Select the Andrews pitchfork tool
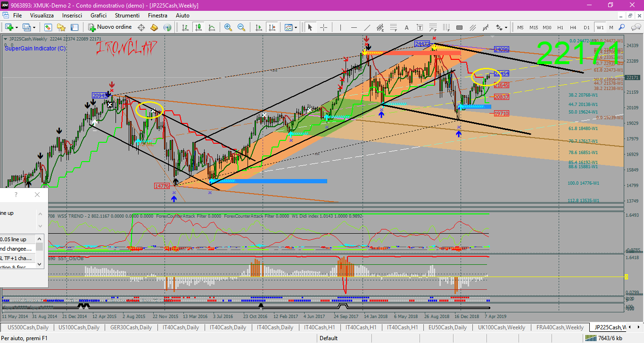 point(486,27)
